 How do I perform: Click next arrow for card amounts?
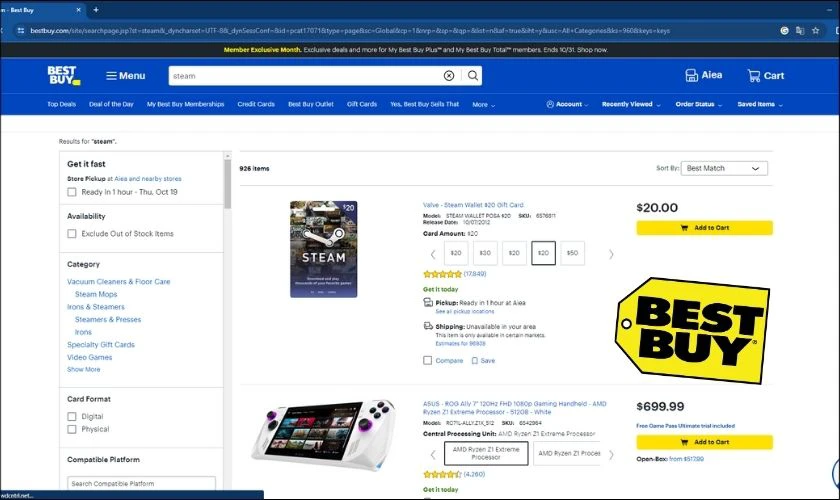click(x=611, y=254)
